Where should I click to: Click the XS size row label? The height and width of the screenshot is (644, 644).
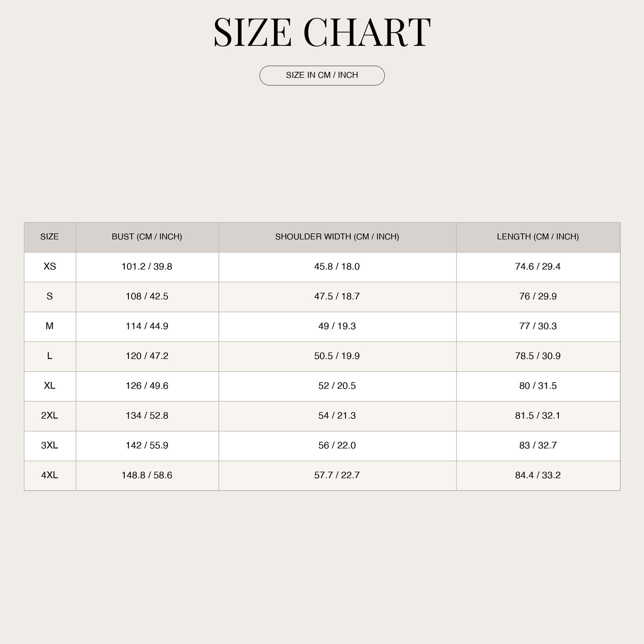[x=50, y=267]
